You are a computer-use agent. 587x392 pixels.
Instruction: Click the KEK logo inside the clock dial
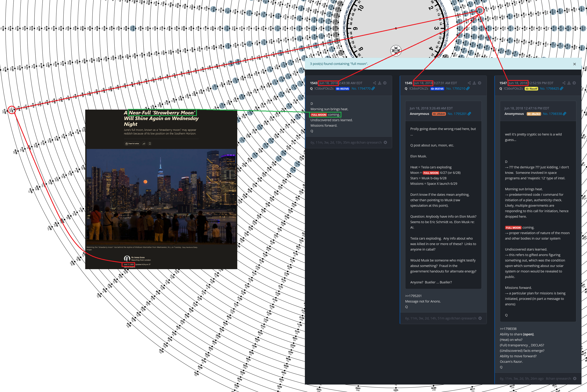[x=396, y=51]
